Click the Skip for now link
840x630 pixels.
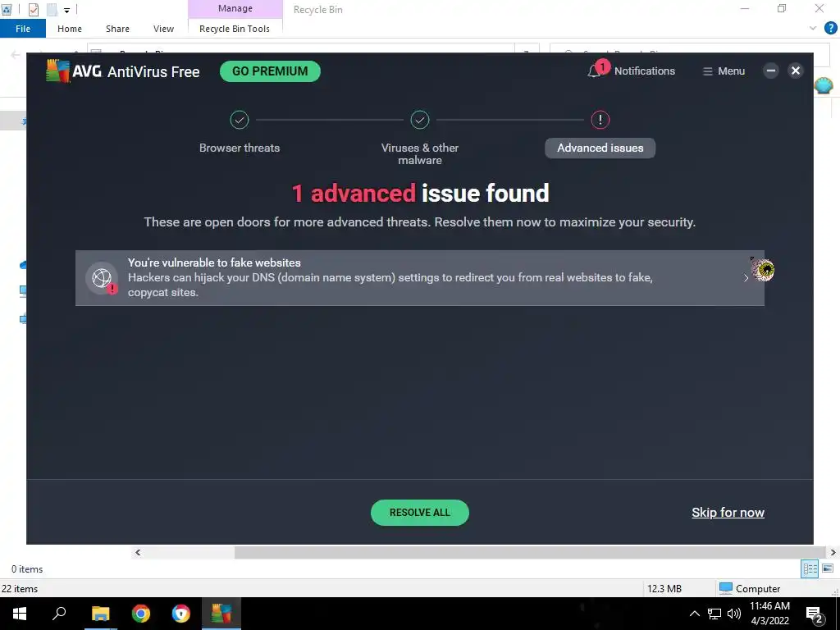click(728, 513)
